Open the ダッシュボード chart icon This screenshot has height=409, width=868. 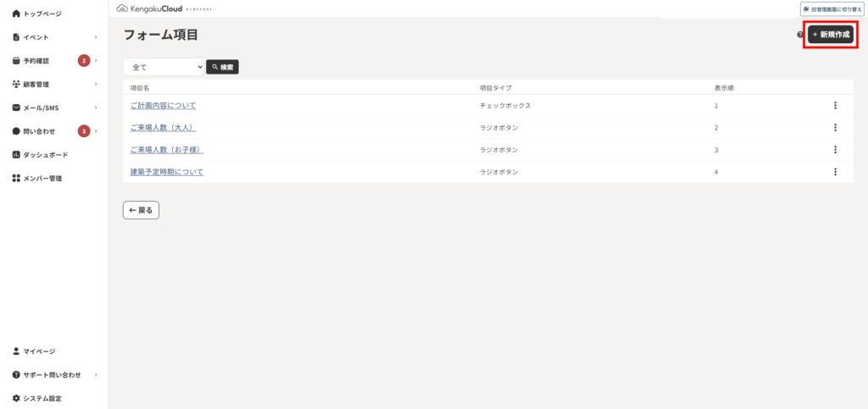(x=16, y=155)
